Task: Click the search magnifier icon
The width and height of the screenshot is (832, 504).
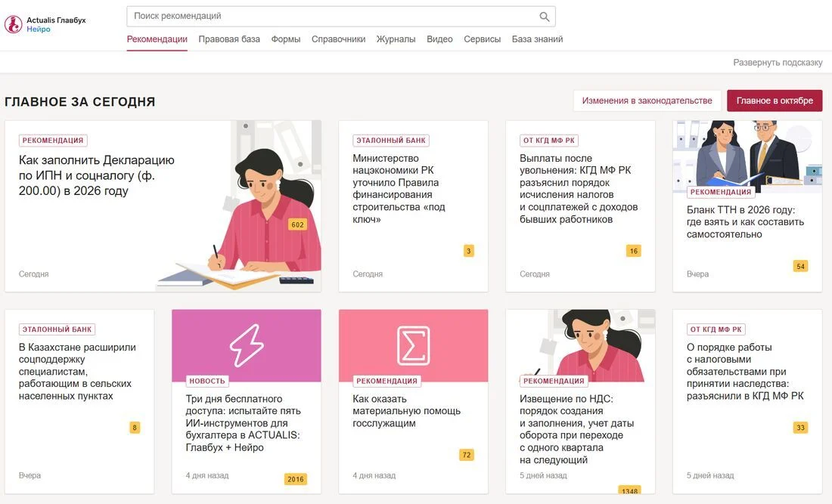Action: [545, 17]
